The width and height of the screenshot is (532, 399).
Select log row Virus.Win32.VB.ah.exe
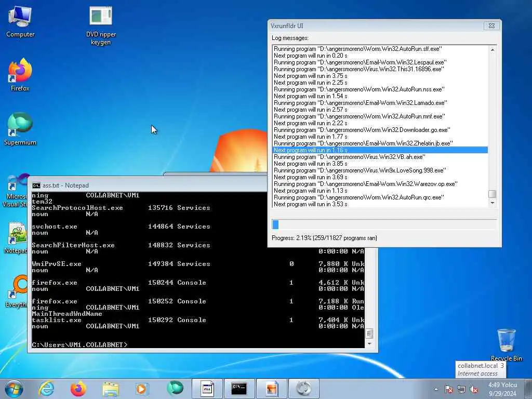(x=380, y=157)
